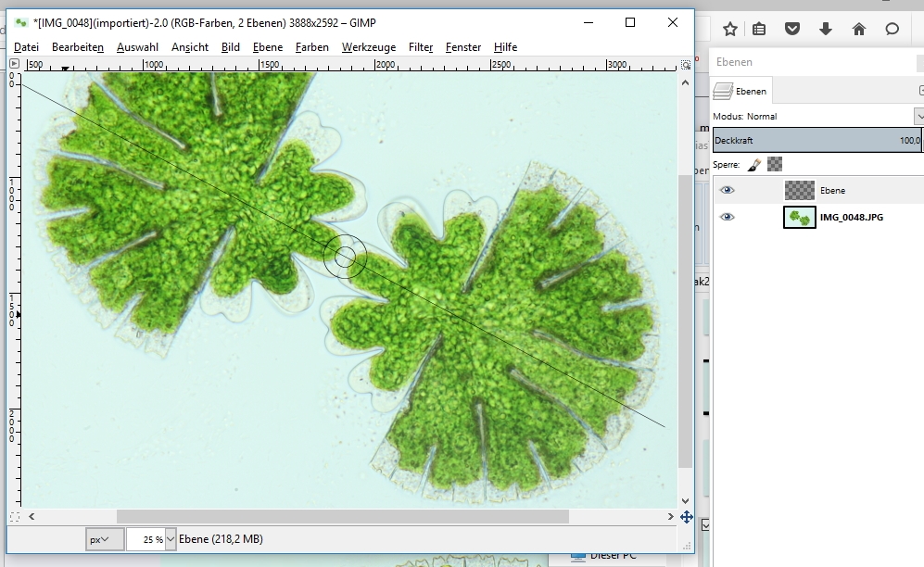Expand the 25 % zoom dropdown arrow

click(171, 539)
